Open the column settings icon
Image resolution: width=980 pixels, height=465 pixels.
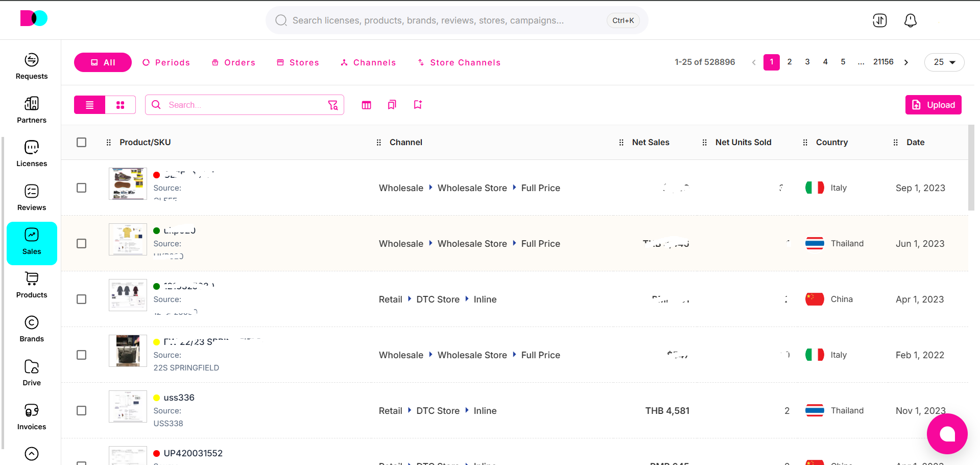pos(366,105)
